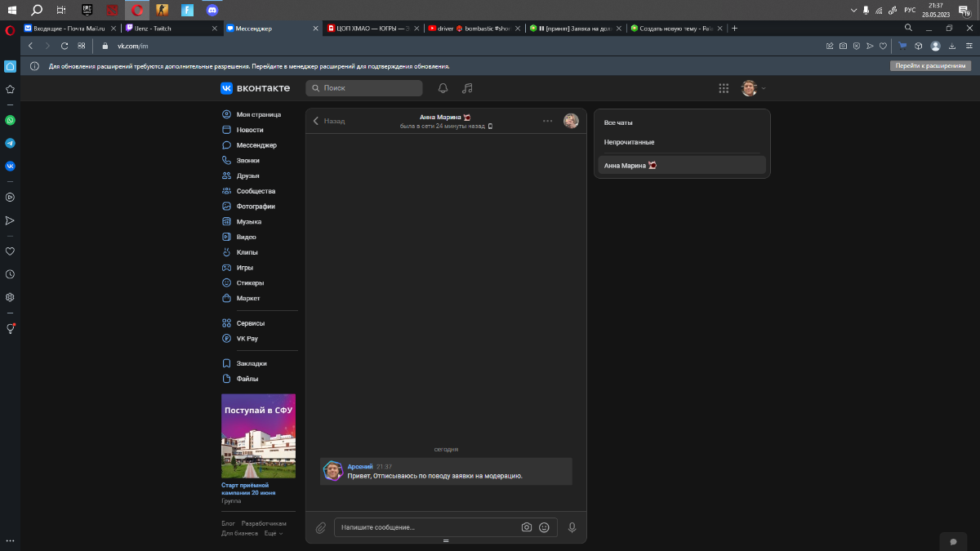
Task: Open Opera snapshot camera icon
Action: pos(842,46)
